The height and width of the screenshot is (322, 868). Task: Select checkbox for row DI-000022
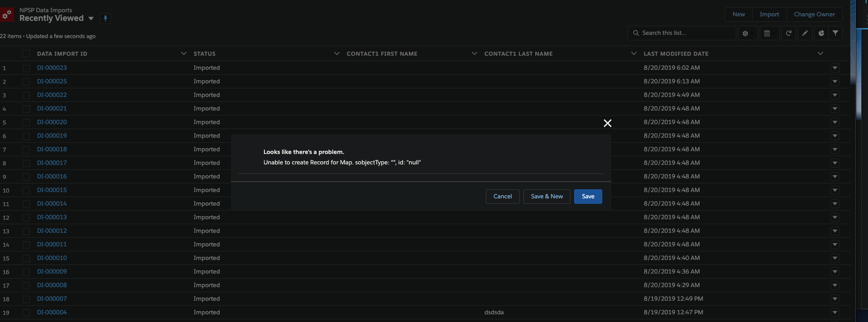point(26,95)
